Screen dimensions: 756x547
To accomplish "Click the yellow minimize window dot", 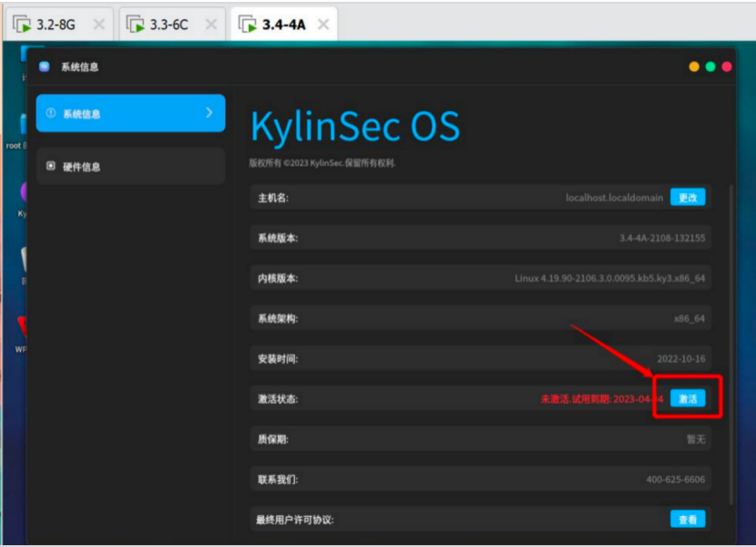I will point(694,67).
